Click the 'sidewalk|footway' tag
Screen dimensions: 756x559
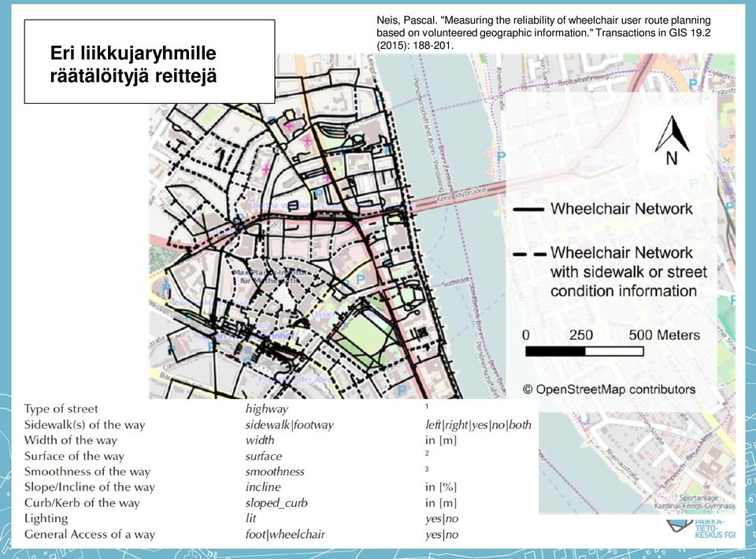pyautogui.click(x=289, y=424)
